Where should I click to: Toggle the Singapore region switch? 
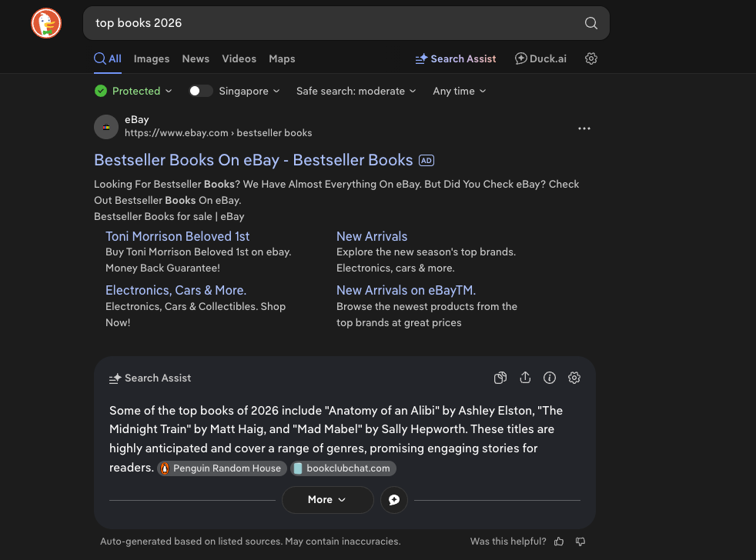[200, 91]
